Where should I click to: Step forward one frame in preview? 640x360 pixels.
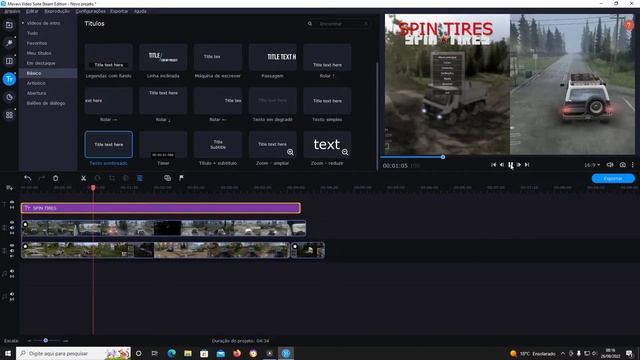click(x=519, y=165)
